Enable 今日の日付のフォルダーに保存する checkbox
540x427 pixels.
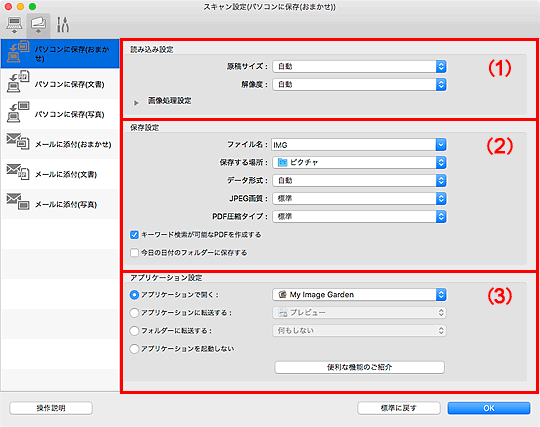(x=134, y=253)
